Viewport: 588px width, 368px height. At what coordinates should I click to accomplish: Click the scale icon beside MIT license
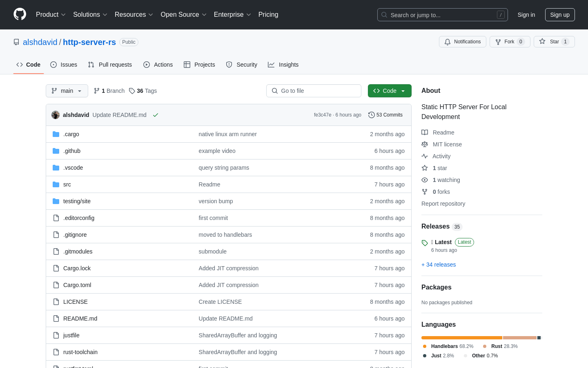(425, 144)
